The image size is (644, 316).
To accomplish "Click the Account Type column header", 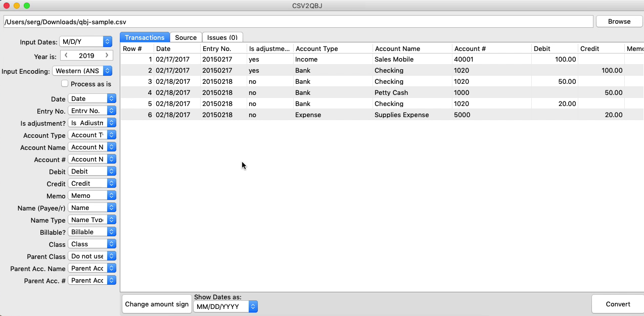I will coord(333,48).
